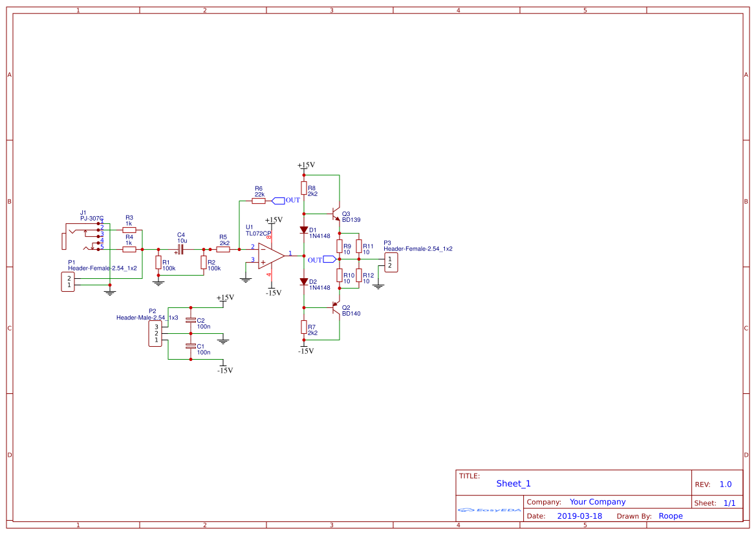Click the P1 Header-Female 1x2 connector

[68, 281]
